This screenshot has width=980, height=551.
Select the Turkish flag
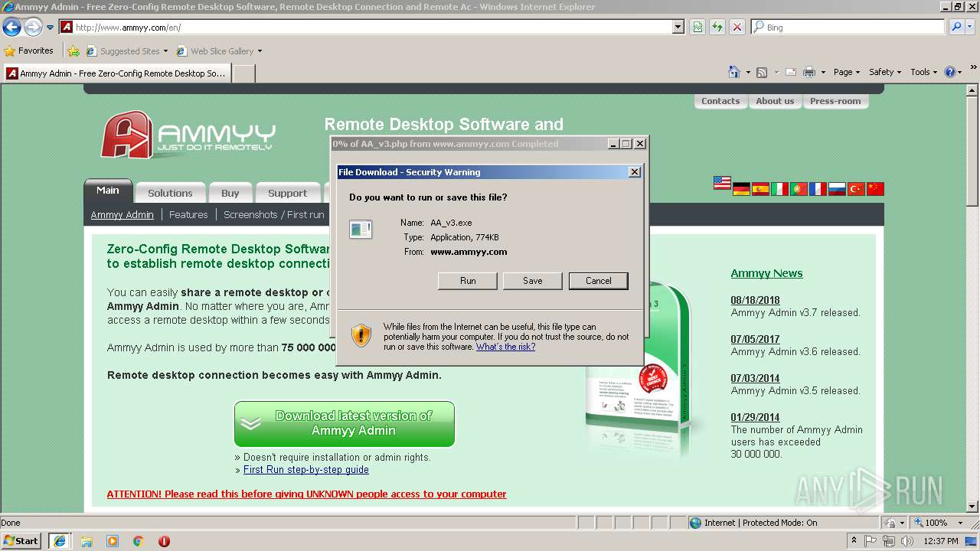coord(856,189)
